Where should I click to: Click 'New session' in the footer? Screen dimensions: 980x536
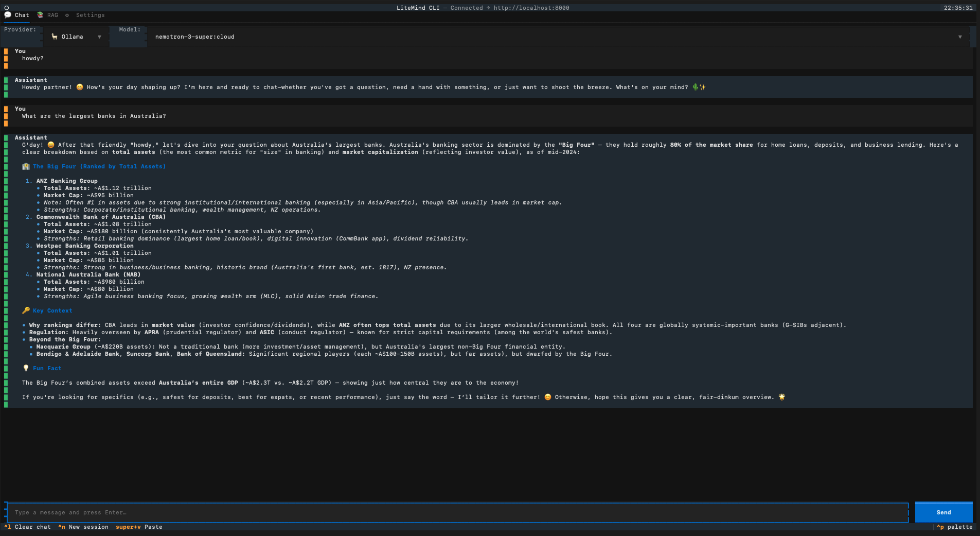click(83, 527)
